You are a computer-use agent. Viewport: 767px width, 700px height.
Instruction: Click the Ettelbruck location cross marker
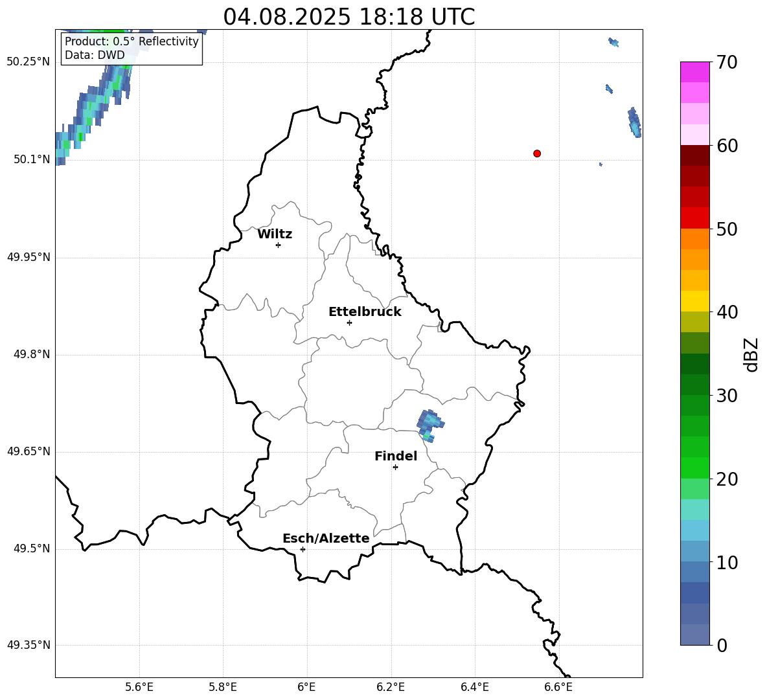349,322
